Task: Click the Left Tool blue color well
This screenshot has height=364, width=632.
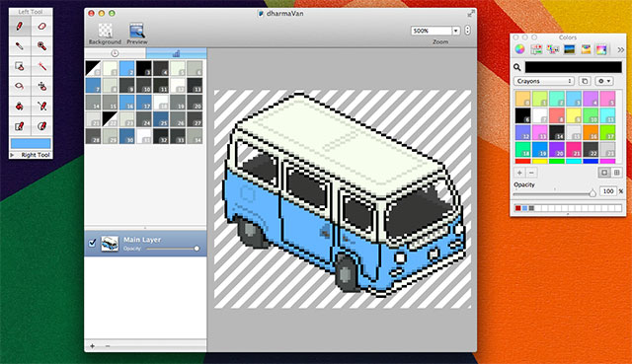Action: [x=31, y=143]
